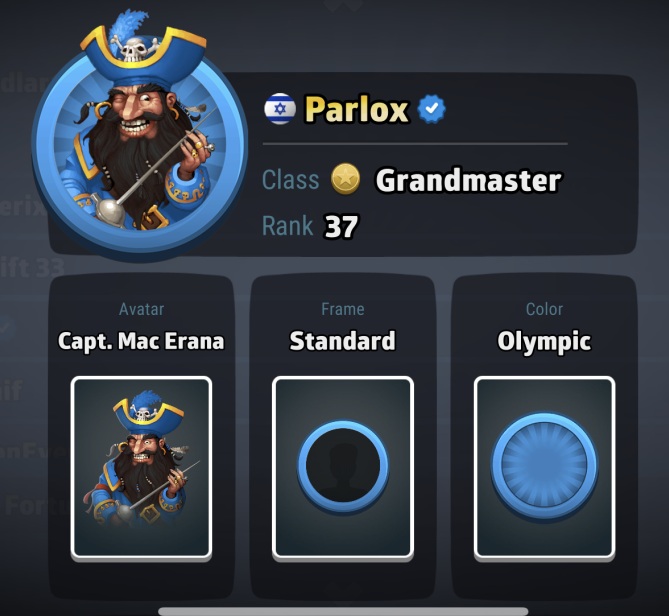Click the gold star Grandmaster class medal

(x=346, y=179)
